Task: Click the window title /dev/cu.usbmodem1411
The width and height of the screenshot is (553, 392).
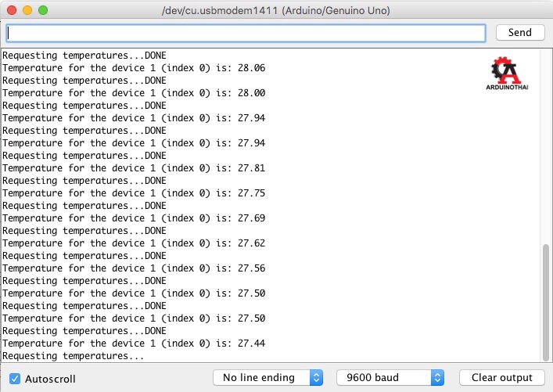Action: [x=275, y=11]
